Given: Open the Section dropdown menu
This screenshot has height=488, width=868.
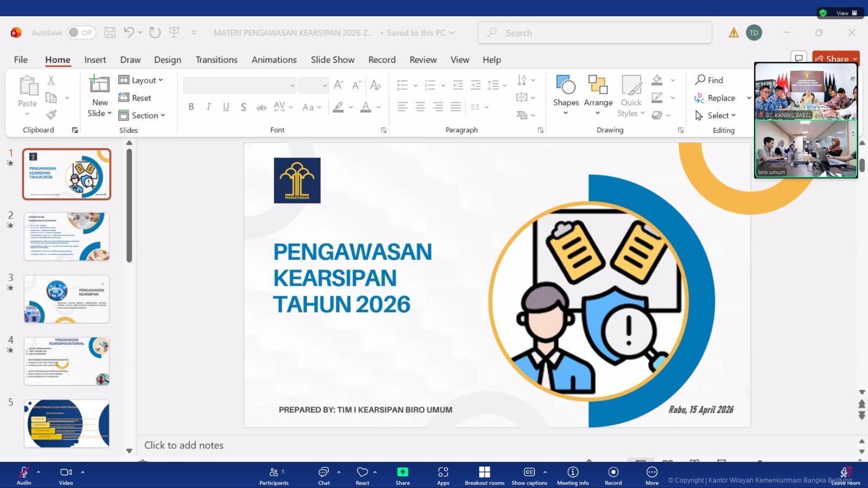Looking at the screenshot, I should (142, 115).
